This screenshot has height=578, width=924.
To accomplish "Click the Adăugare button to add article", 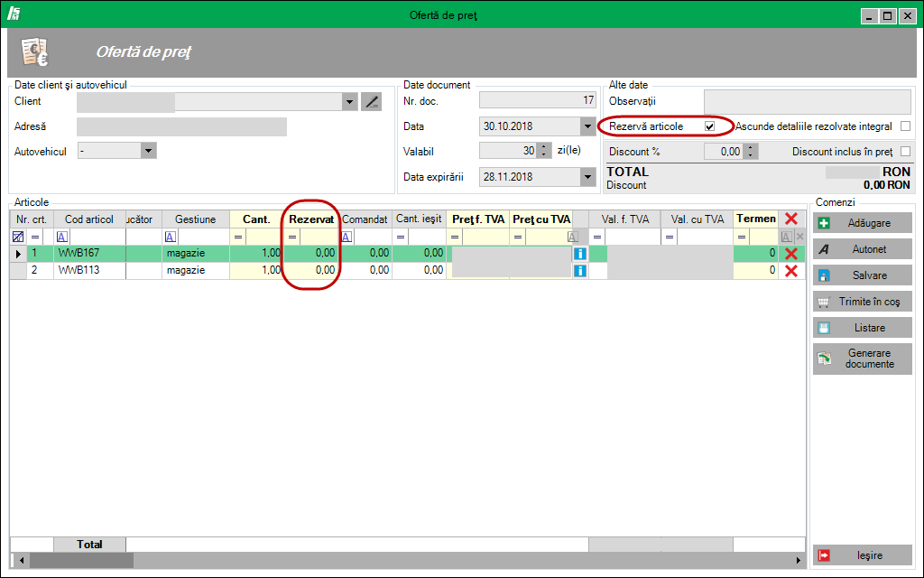I will [862, 223].
